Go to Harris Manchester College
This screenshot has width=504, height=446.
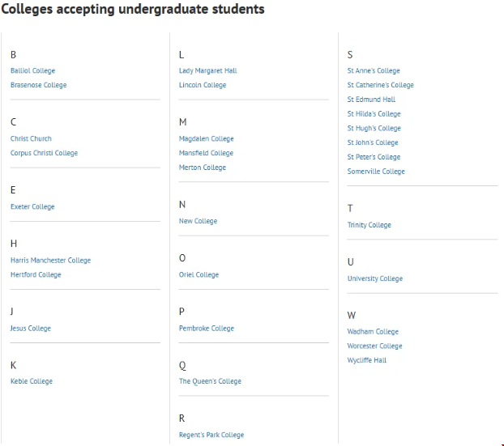point(50,260)
